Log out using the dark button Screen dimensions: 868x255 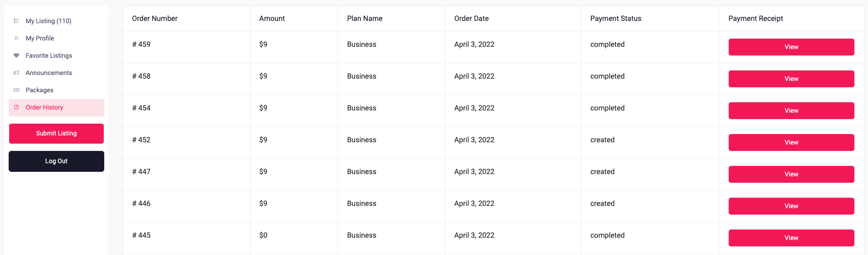tap(56, 161)
